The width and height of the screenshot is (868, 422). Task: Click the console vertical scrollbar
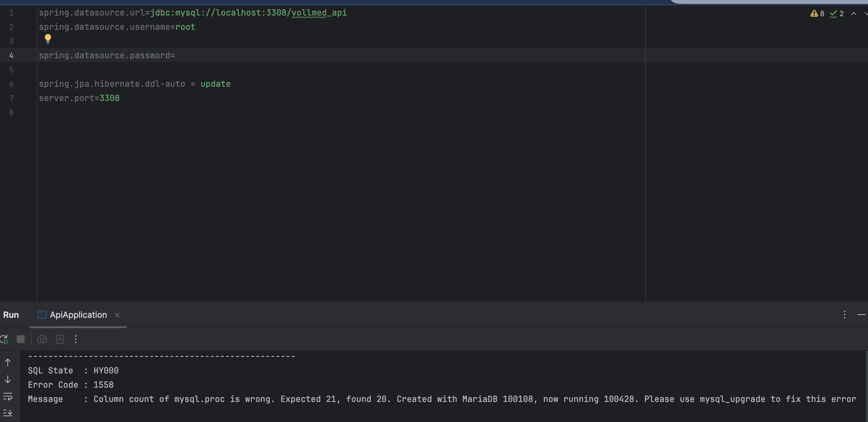pyautogui.click(x=866, y=386)
